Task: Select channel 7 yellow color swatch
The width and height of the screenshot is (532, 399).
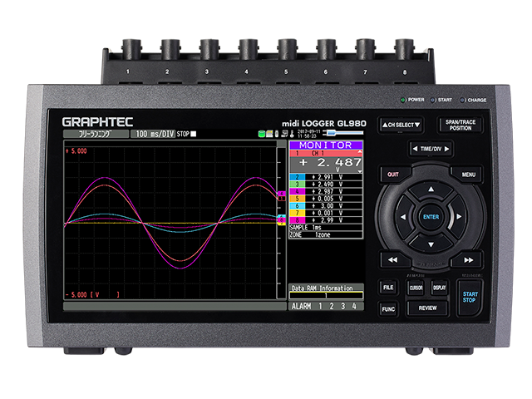Action: pyautogui.click(x=298, y=213)
